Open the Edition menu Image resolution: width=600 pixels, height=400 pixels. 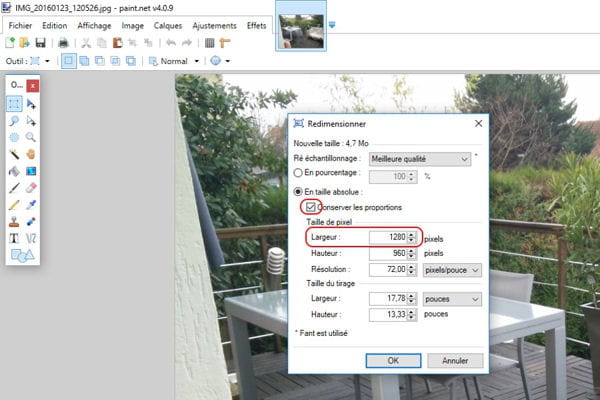pos(54,26)
